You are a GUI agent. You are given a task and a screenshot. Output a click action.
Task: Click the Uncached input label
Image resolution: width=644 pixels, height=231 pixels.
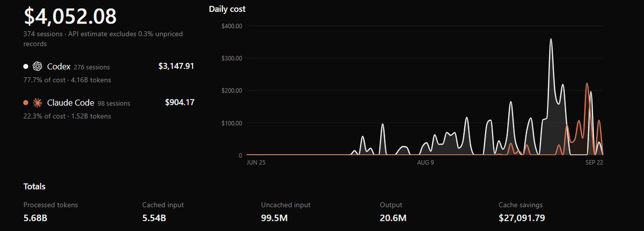tap(286, 205)
